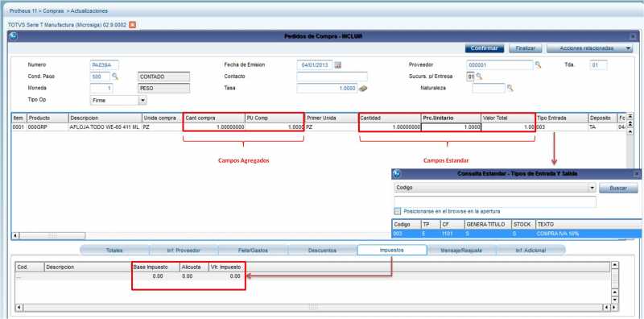Click the Alicuota column header

[x=194, y=267]
